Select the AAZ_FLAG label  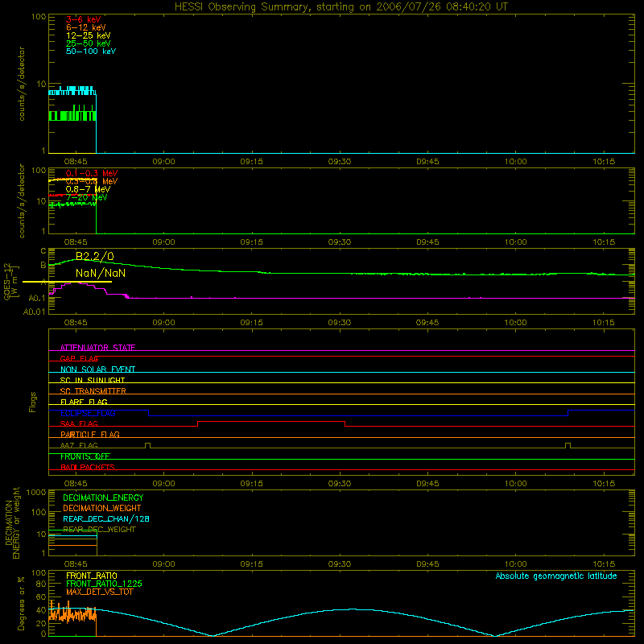point(79,445)
